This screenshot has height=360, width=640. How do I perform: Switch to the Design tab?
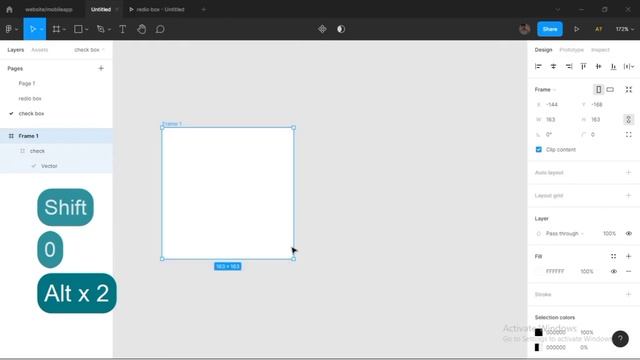543,50
